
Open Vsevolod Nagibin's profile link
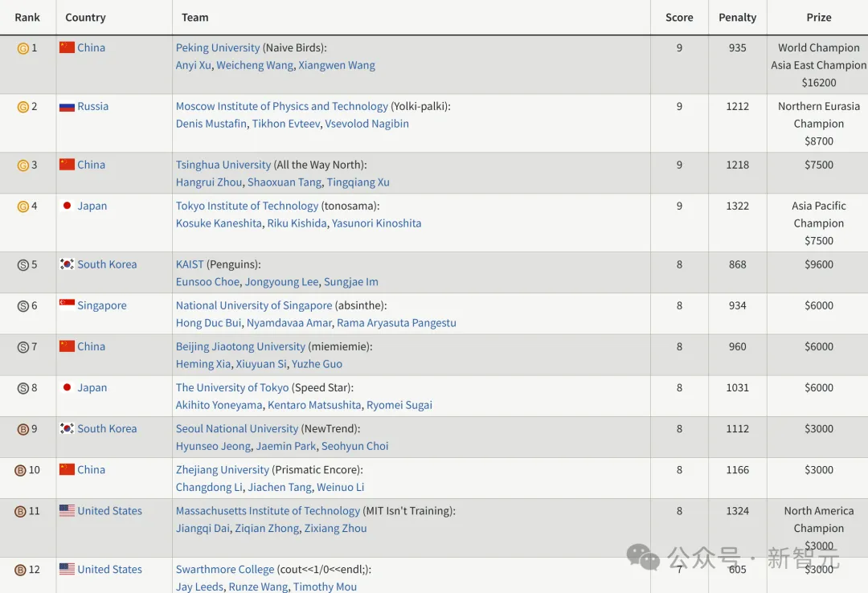click(x=367, y=124)
